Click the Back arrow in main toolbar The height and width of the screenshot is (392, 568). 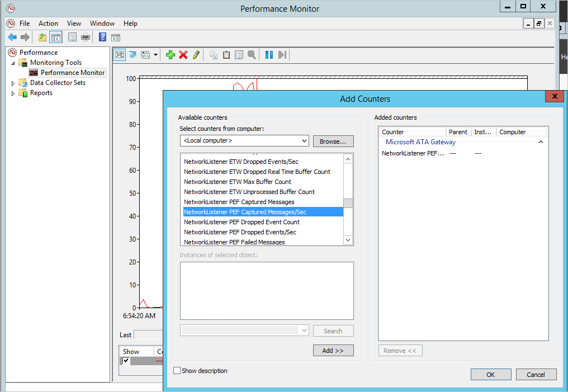click(12, 37)
